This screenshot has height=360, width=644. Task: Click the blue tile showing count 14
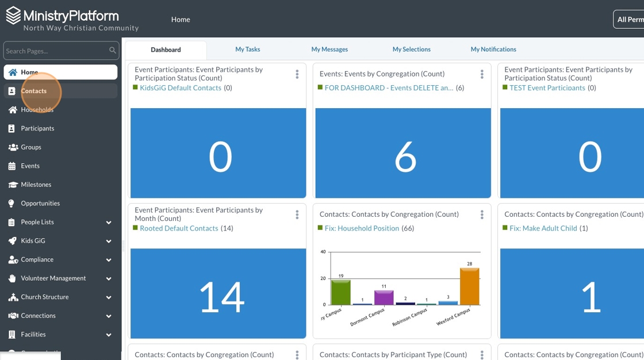pyautogui.click(x=218, y=293)
